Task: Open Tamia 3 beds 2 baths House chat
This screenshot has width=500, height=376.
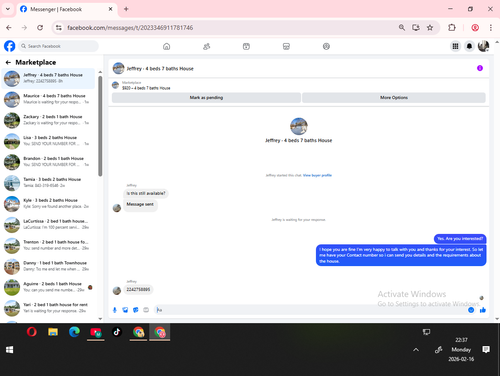Action: (x=48, y=183)
